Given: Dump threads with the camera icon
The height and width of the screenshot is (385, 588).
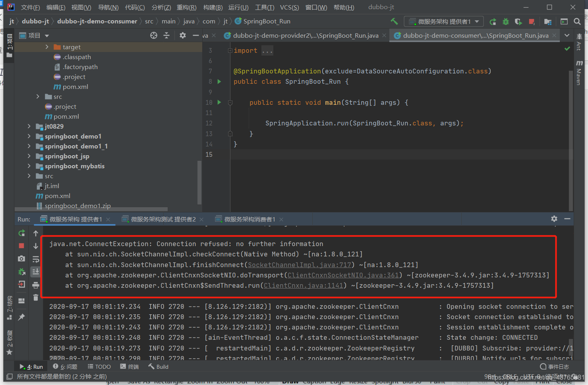Looking at the screenshot, I should tap(21, 258).
